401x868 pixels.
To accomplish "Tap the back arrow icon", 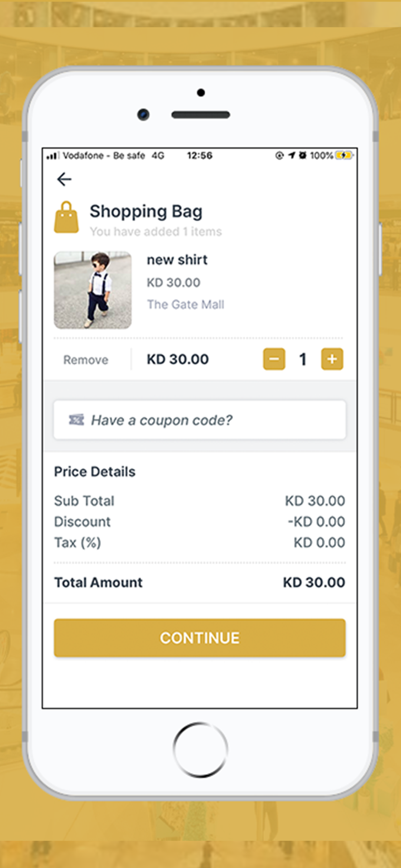I will (x=64, y=179).
